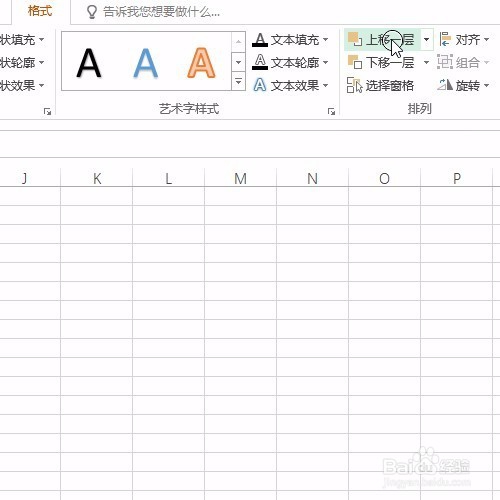Select column M header

[x=241, y=178]
